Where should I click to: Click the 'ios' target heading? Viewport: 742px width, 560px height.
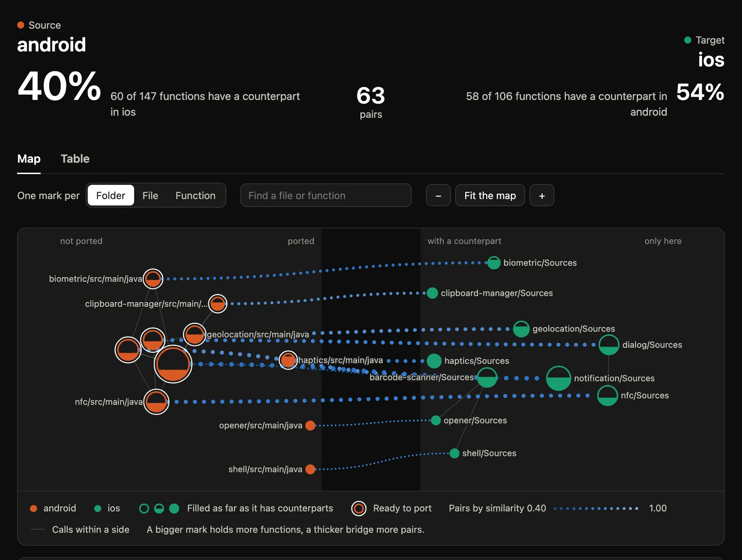tap(711, 60)
